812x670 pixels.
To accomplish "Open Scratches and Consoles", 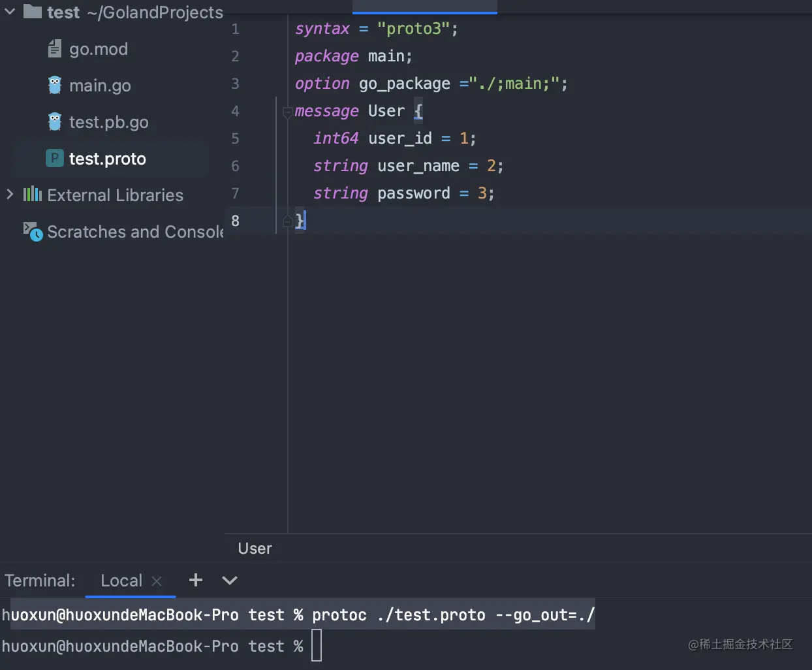I will [135, 232].
